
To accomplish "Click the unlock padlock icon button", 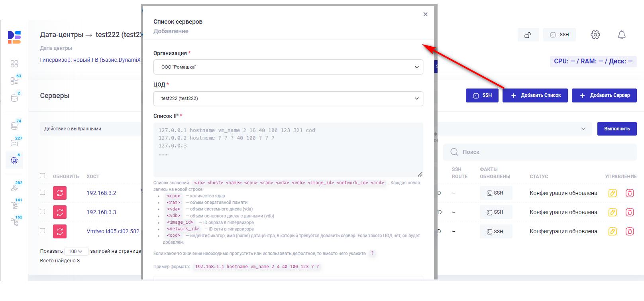I will coord(528,35).
